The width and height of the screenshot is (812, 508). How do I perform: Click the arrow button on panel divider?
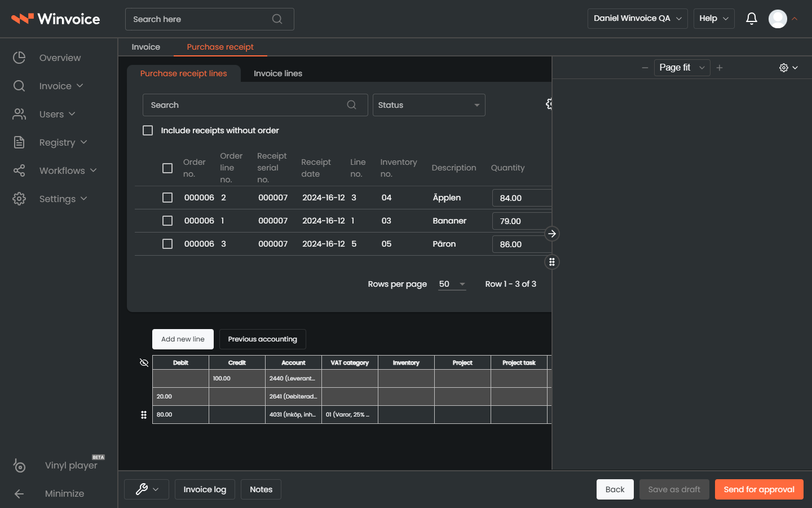pyautogui.click(x=552, y=234)
